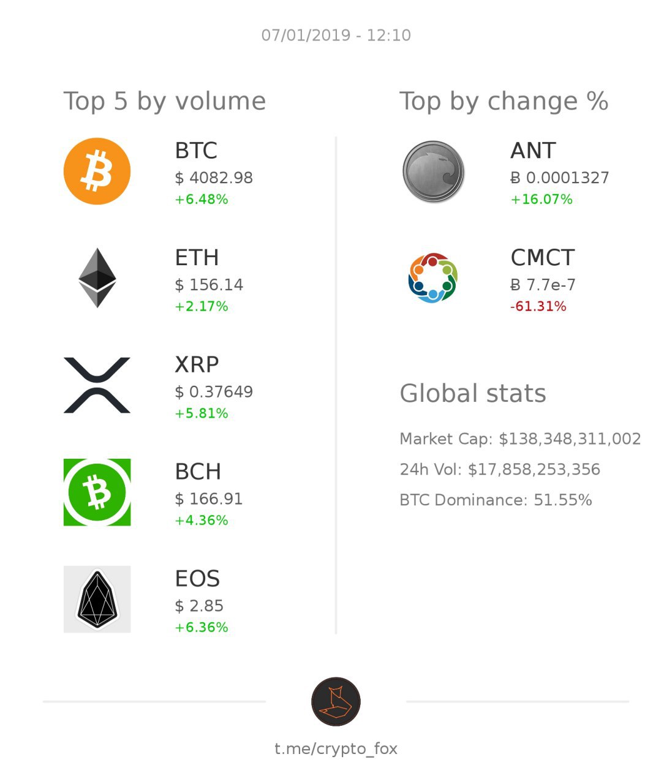Click the 24h Vol statistic line
Viewport: 672px width, 784px height.
point(500,469)
